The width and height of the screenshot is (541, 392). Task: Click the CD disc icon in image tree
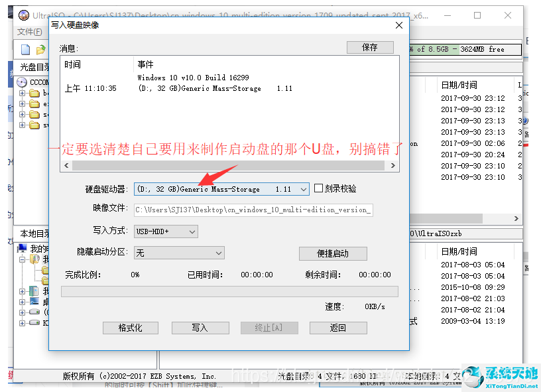22,82
